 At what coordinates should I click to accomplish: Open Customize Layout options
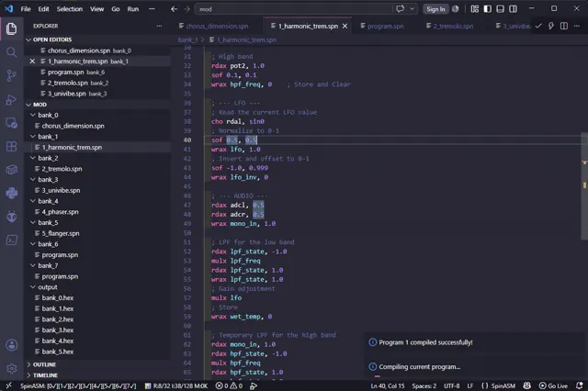[475, 9]
